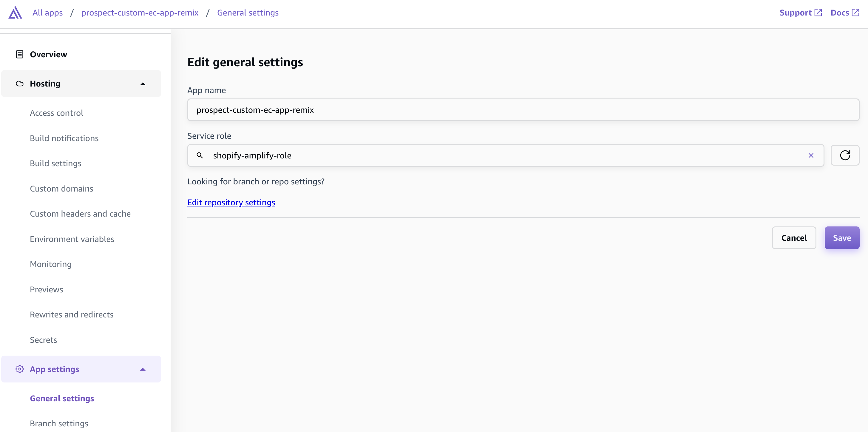
Task: Focus the Service role search field
Action: point(505,155)
